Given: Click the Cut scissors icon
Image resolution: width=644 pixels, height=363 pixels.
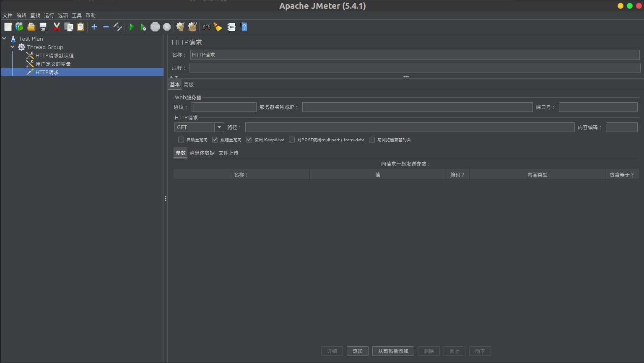Looking at the screenshot, I should (57, 27).
